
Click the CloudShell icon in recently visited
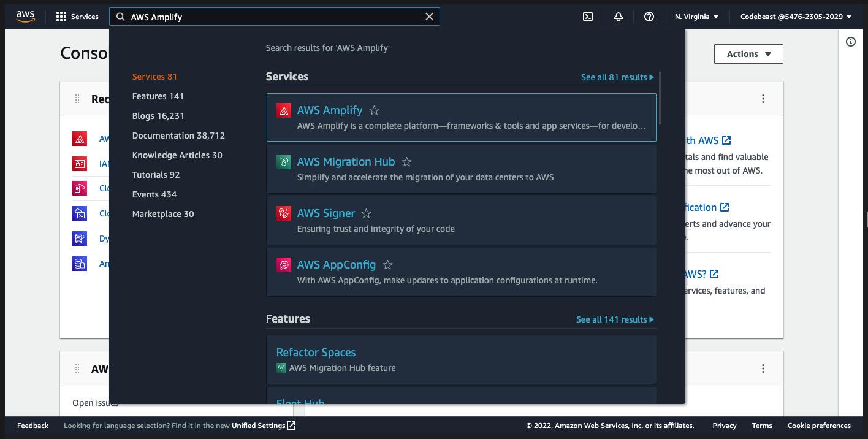[80, 213]
